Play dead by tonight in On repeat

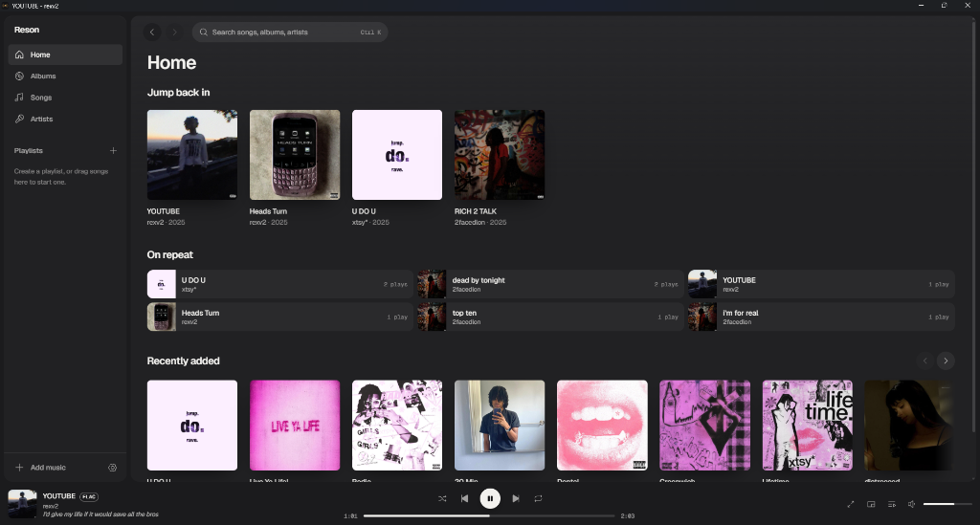[x=550, y=284]
